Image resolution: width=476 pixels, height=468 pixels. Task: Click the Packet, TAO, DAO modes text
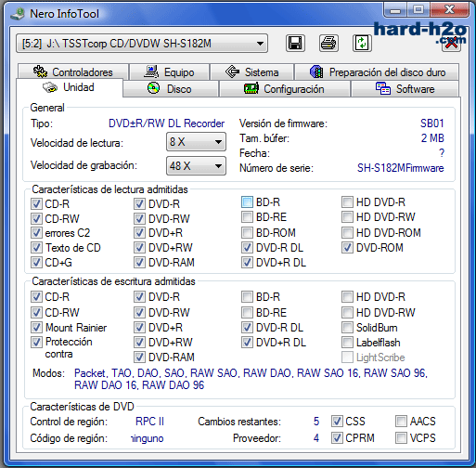(251, 379)
